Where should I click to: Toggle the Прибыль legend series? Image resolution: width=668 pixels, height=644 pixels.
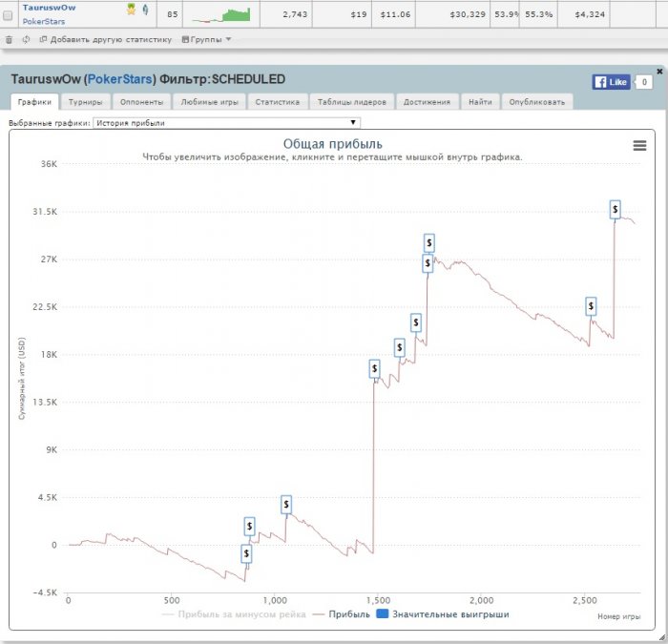click(342, 614)
